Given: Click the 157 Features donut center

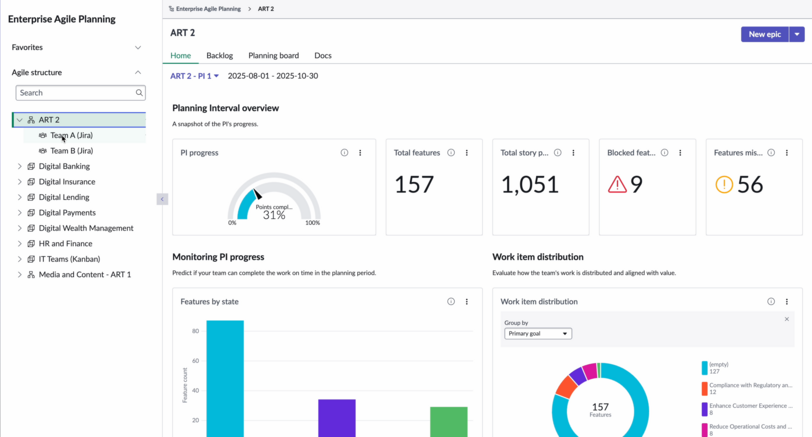Looking at the screenshot, I should point(600,410).
